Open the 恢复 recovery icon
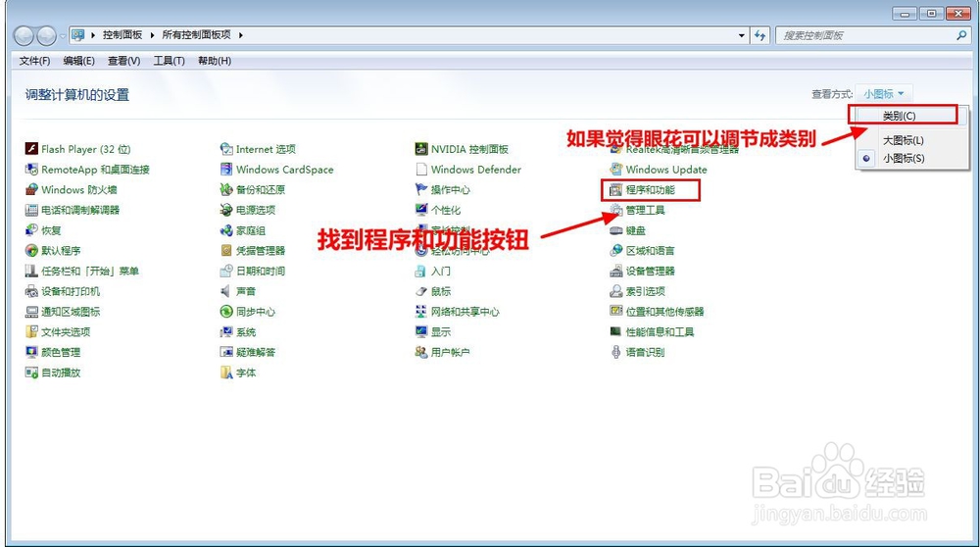Image resolution: width=980 pixels, height=547 pixels. [31, 230]
